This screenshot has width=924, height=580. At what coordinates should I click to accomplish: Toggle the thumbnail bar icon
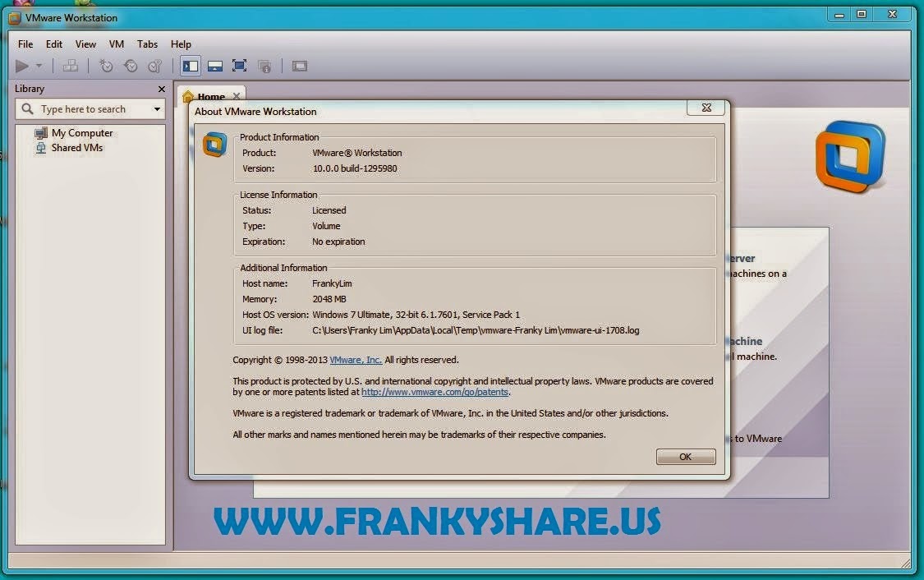point(215,66)
